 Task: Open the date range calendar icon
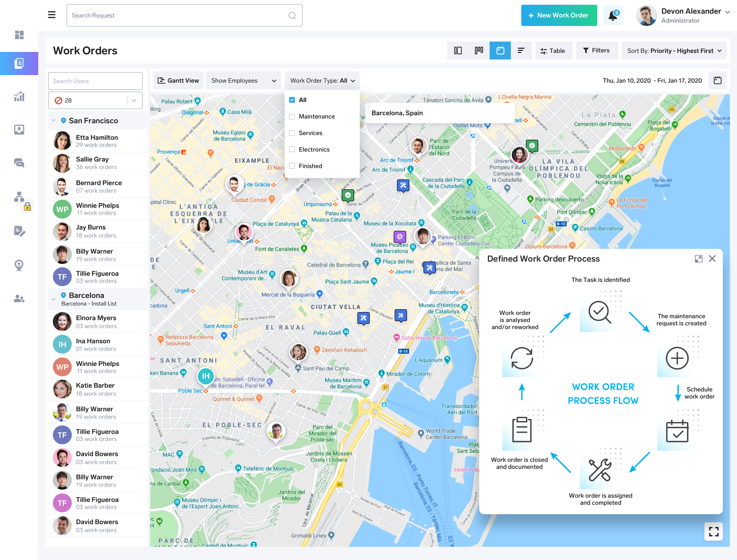point(717,80)
